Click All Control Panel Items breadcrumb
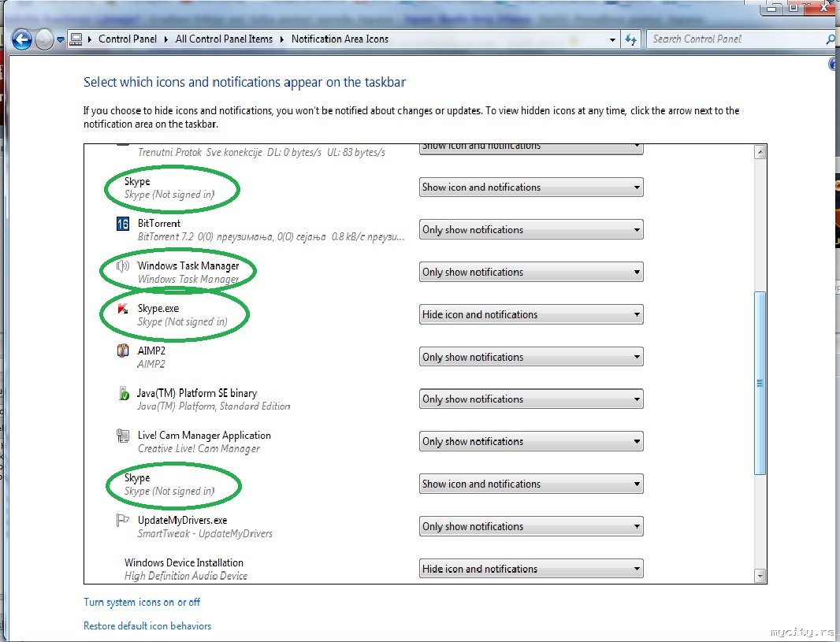Viewport: 840px width, 642px height. (x=224, y=39)
